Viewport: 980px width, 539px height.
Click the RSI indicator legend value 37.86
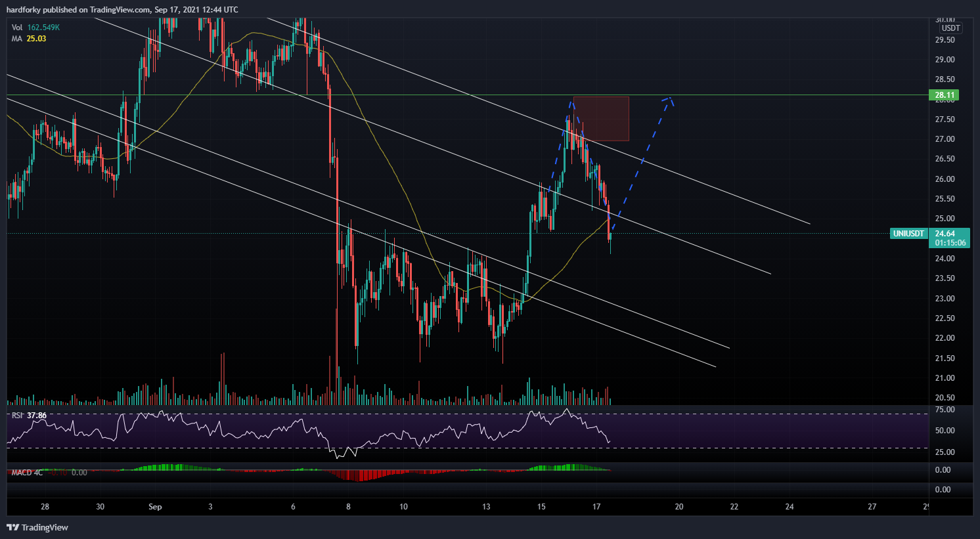pyautogui.click(x=37, y=416)
